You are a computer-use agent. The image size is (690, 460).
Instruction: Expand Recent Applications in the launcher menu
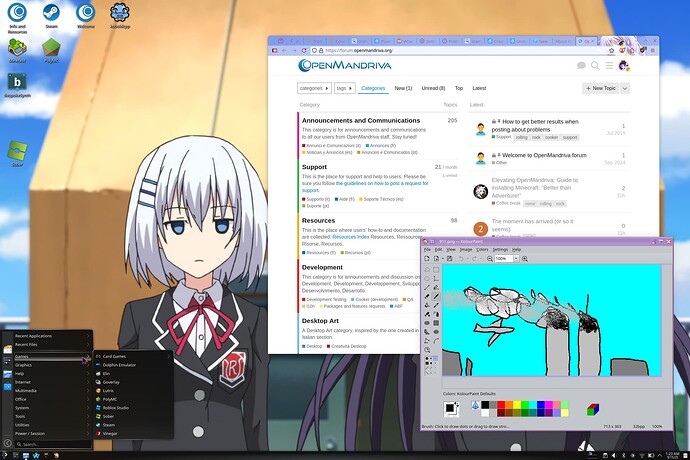coord(52,336)
